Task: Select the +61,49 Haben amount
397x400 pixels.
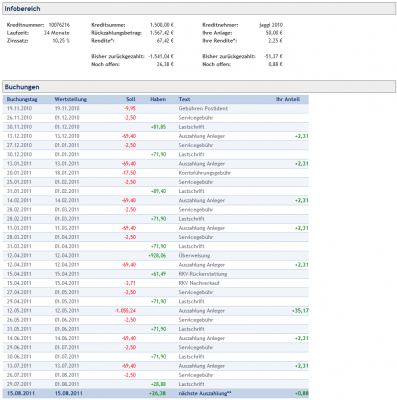Action: coord(158,274)
